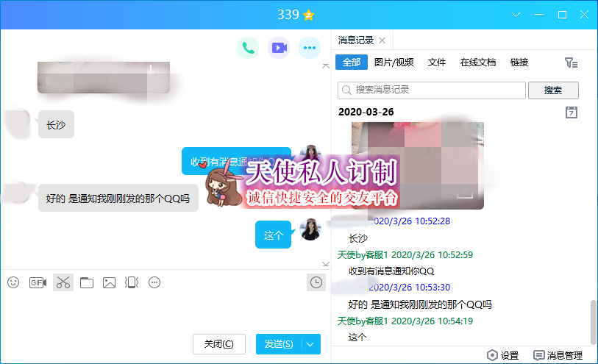Open the emoji picker
The image size is (598, 364).
pyautogui.click(x=13, y=282)
